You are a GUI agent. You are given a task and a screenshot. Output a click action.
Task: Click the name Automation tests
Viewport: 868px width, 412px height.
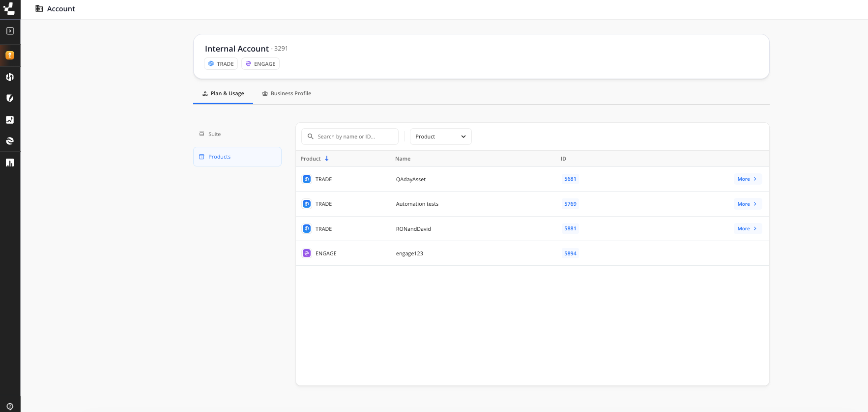click(x=417, y=204)
